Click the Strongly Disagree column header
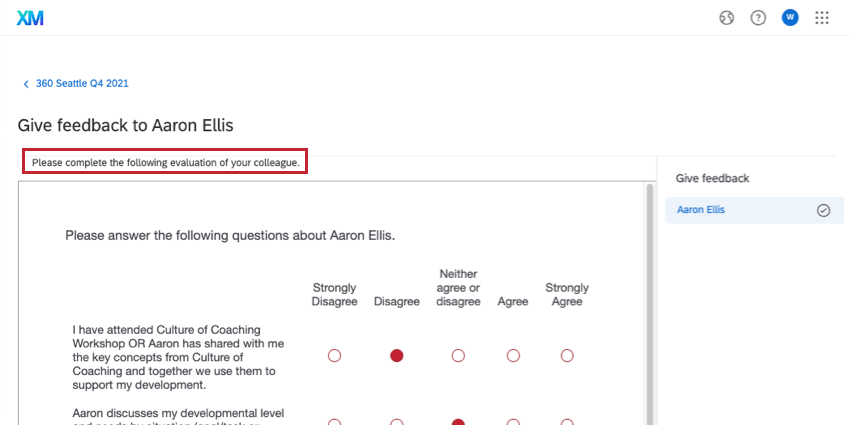The image size is (850, 425). coord(335,295)
